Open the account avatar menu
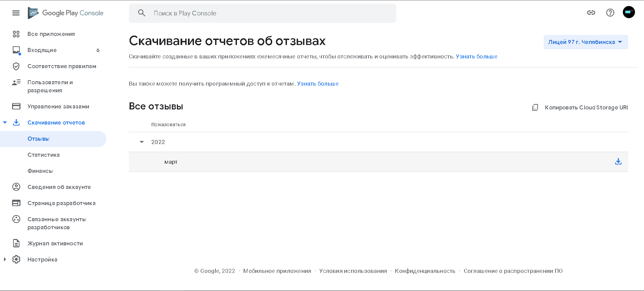This screenshot has width=644, height=291. [629, 12]
